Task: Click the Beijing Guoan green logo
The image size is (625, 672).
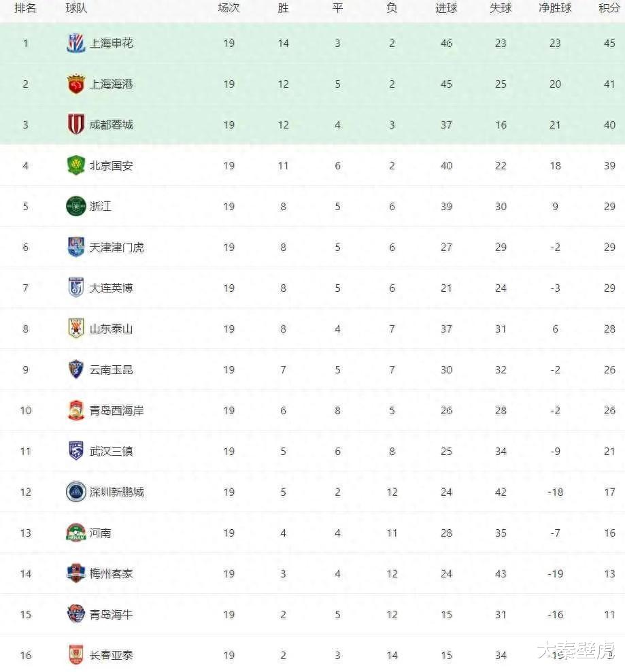Action: [75, 165]
